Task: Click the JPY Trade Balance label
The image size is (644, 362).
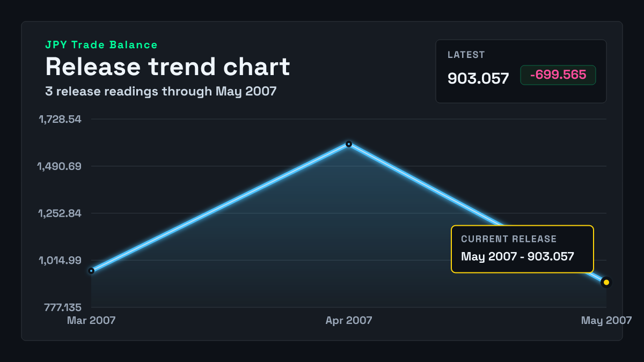Action: [101, 45]
